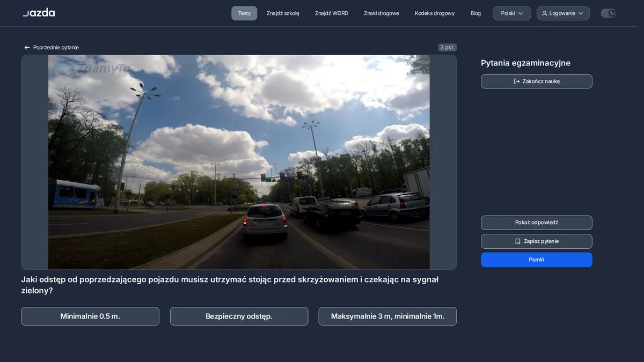Choose answer Maksymalnie 3 m, minimalnie 1m.

coord(387,316)
